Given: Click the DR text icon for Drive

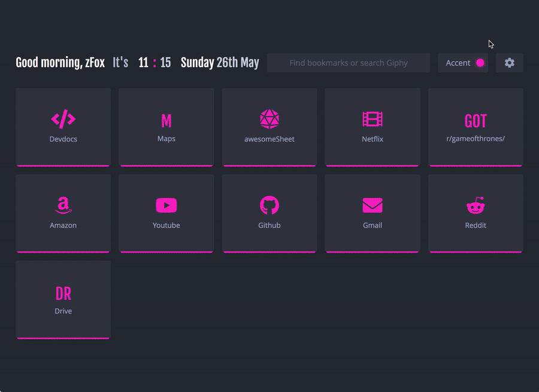Looking at the screenshot, I should pyautogui.click(x=63, y=293).
